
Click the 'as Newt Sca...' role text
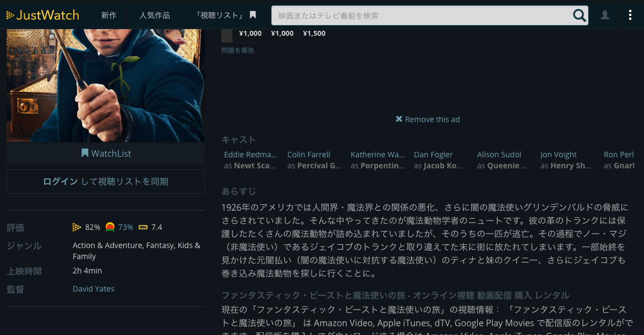(x=250, y=166)
